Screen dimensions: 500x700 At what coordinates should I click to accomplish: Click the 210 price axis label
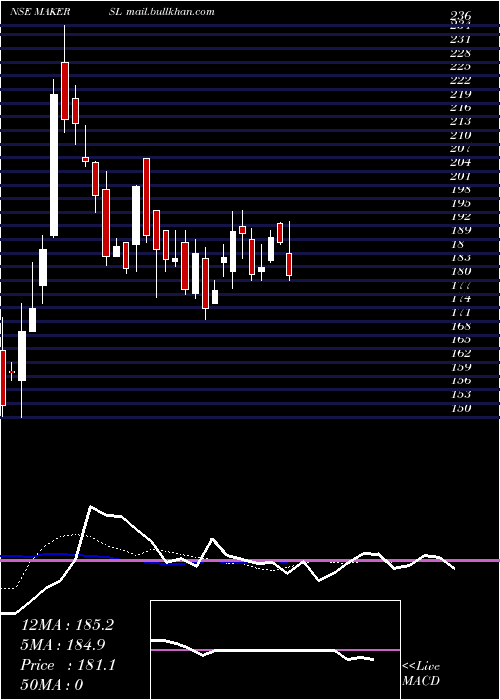[x=461, y=135]
